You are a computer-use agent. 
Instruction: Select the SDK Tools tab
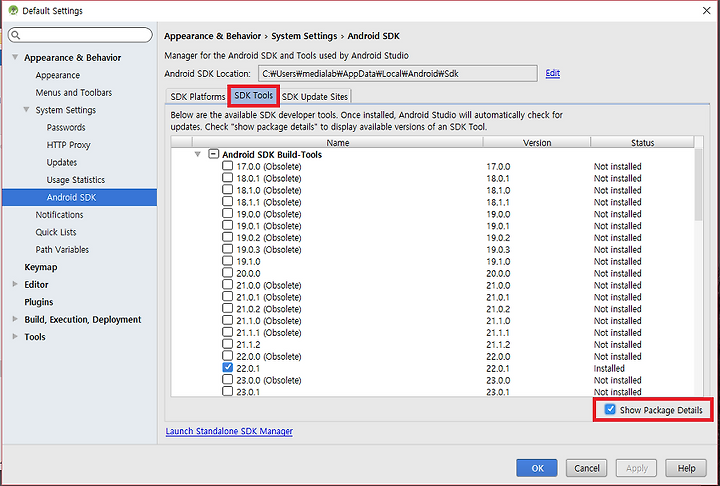click(253, 96)
